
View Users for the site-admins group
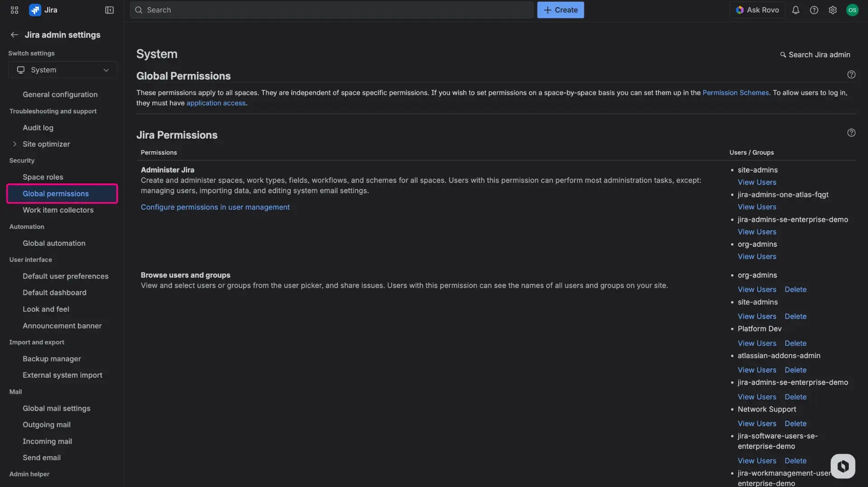click(x=756, y=182)
